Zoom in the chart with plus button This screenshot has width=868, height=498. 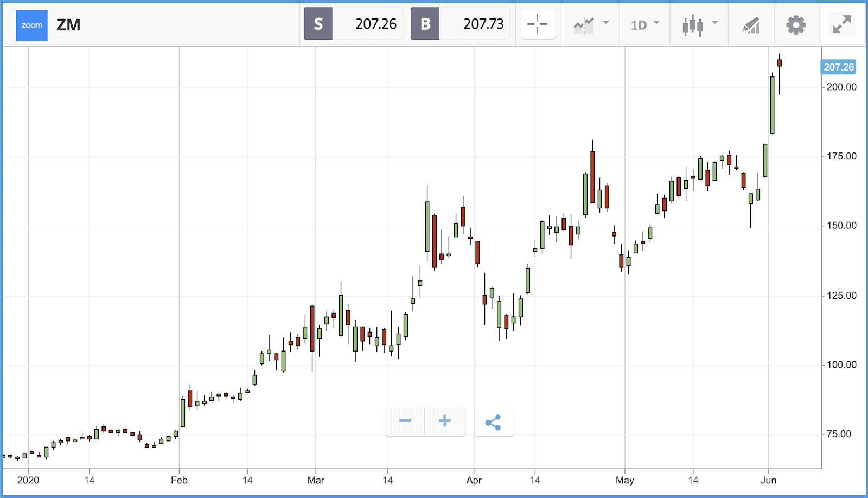pos(445,422)
